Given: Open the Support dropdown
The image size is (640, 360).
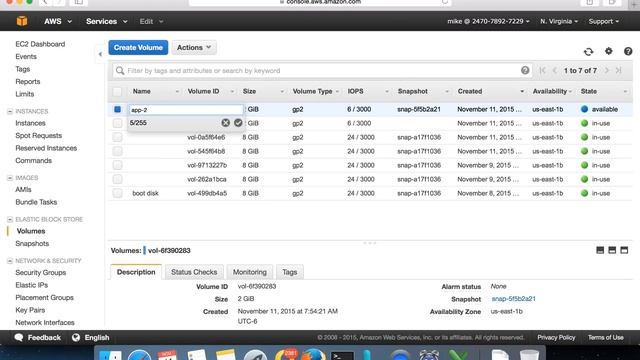Looking at the screenshot, I should click(604, 21).
